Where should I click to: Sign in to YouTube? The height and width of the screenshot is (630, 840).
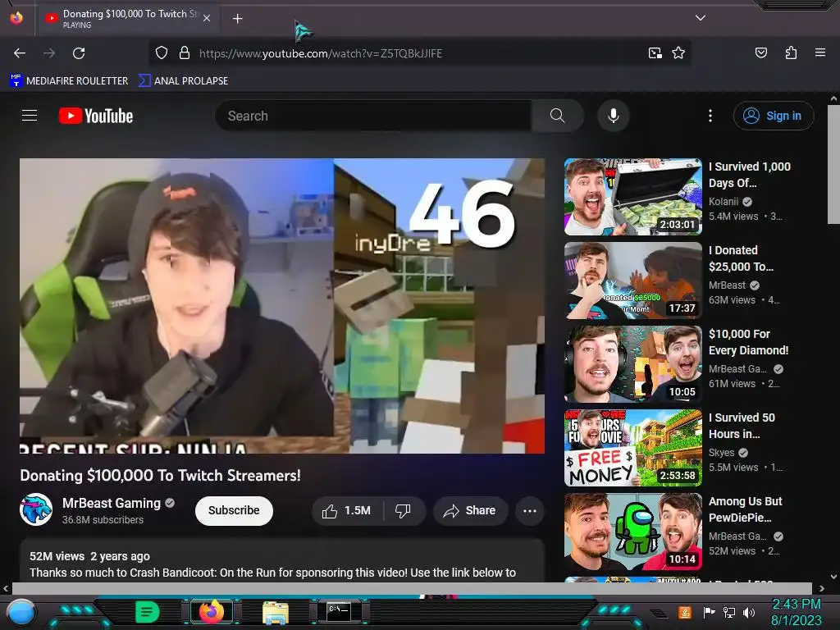(773, 116)
